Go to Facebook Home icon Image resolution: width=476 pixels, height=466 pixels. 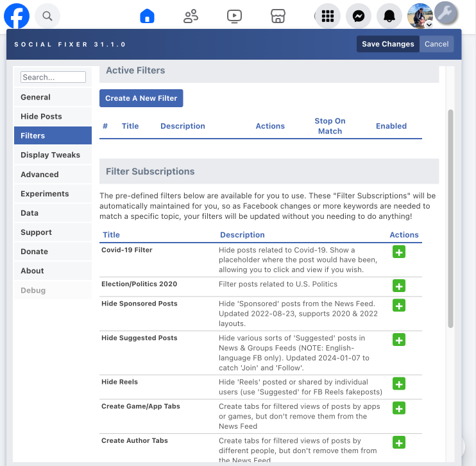(x=148, y=16)
